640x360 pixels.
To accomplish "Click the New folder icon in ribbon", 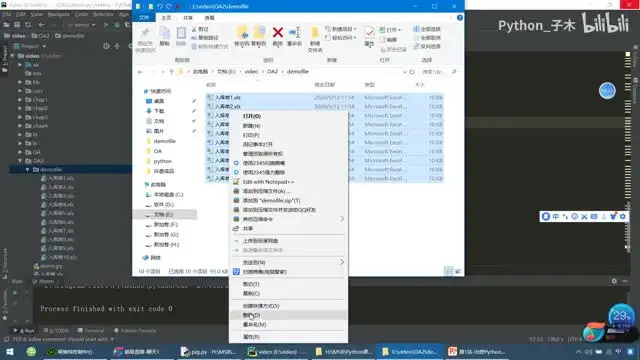I will coord(315,33).
